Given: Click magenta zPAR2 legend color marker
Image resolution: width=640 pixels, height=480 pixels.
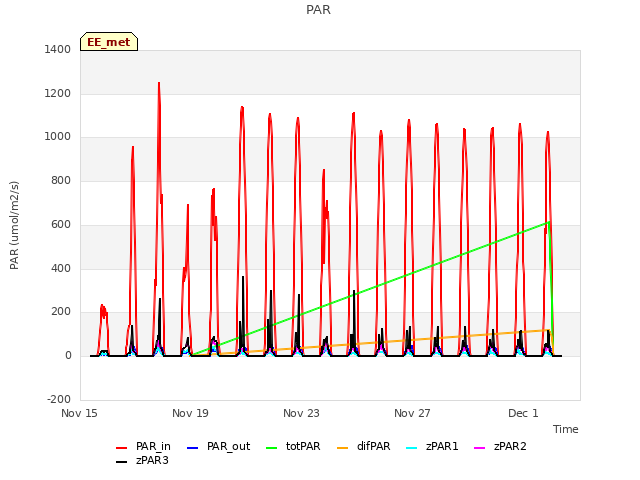Looking at the screenshot, I should pyautogui.click(x=480, y=448).
